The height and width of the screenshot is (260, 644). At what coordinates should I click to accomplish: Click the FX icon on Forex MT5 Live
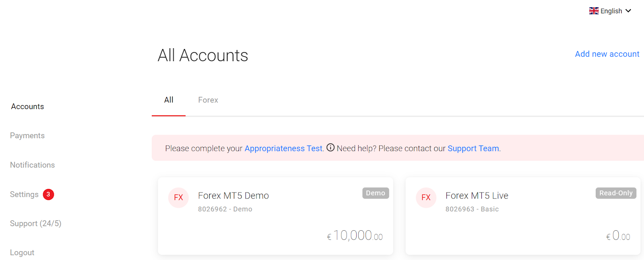tap(426, 198)
